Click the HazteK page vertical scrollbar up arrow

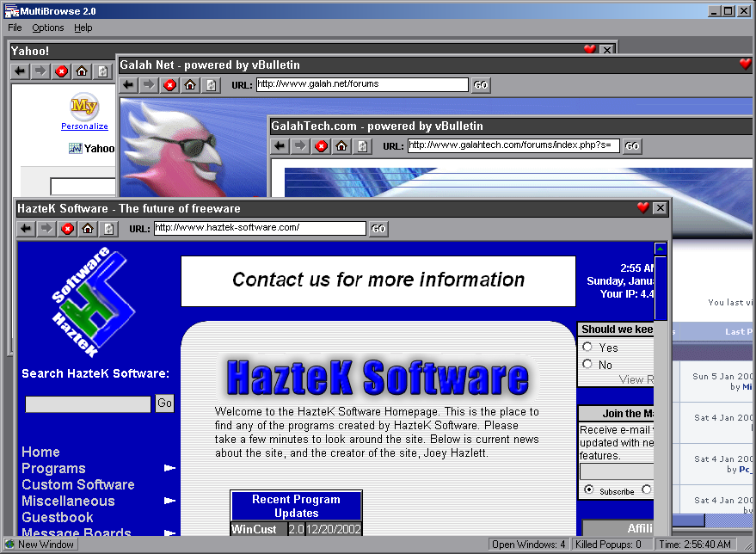pyautogui.click(x=660, y=249)
